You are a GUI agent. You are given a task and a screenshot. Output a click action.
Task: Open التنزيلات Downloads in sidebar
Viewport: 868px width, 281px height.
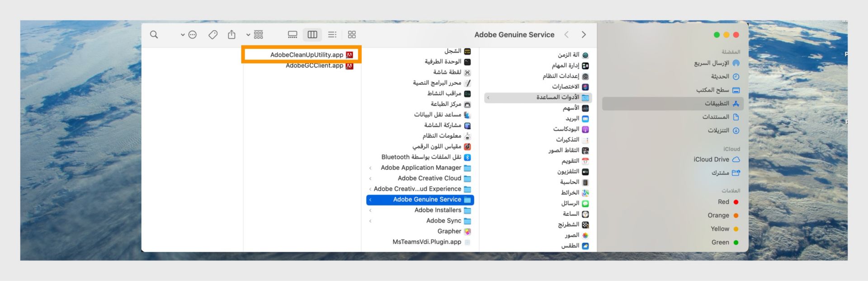[723, 131]
